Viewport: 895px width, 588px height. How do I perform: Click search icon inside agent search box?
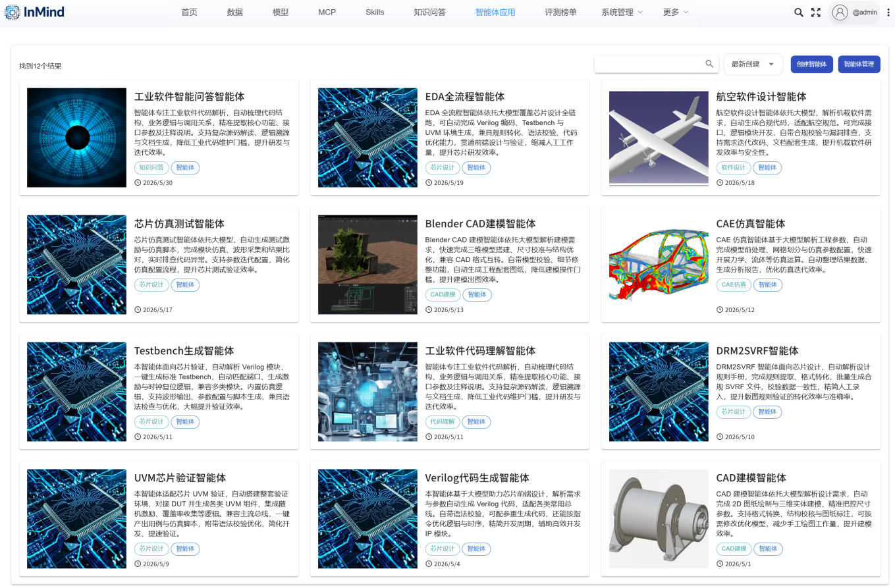point(709,64)
